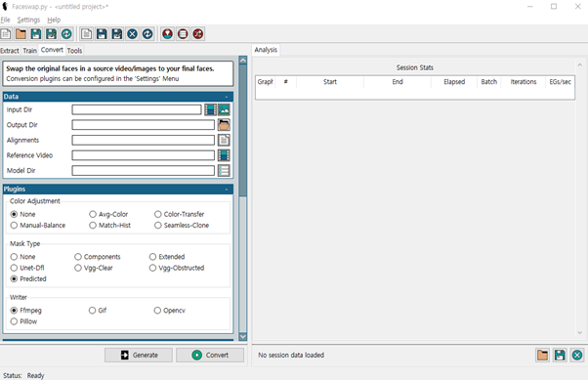Click the Generate button
The height and width of the screenshot is (380, 588).
click(139, 355)
